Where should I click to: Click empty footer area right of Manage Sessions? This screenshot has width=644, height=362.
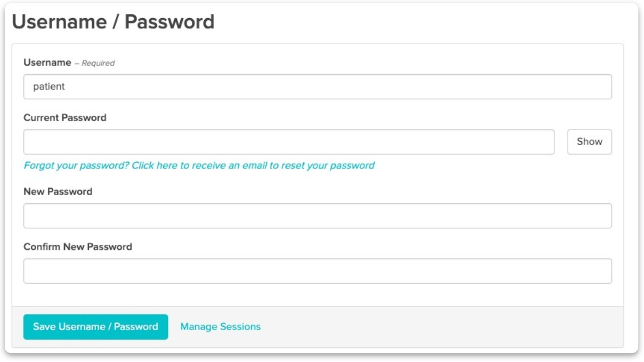pyautogui.click(x=437, y=327)
